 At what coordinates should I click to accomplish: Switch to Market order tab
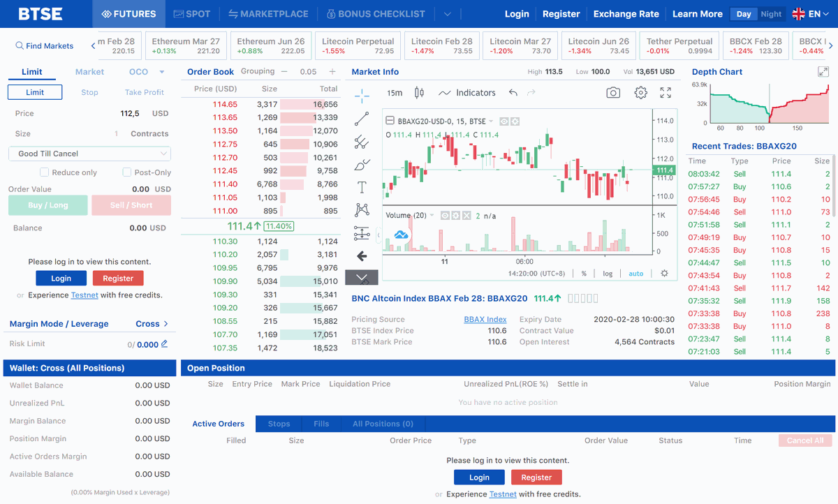point(89,72)
